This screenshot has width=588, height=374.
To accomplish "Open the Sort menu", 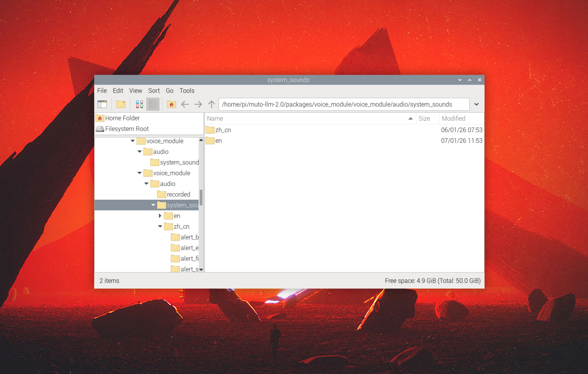I will click(x=154, y=90).
